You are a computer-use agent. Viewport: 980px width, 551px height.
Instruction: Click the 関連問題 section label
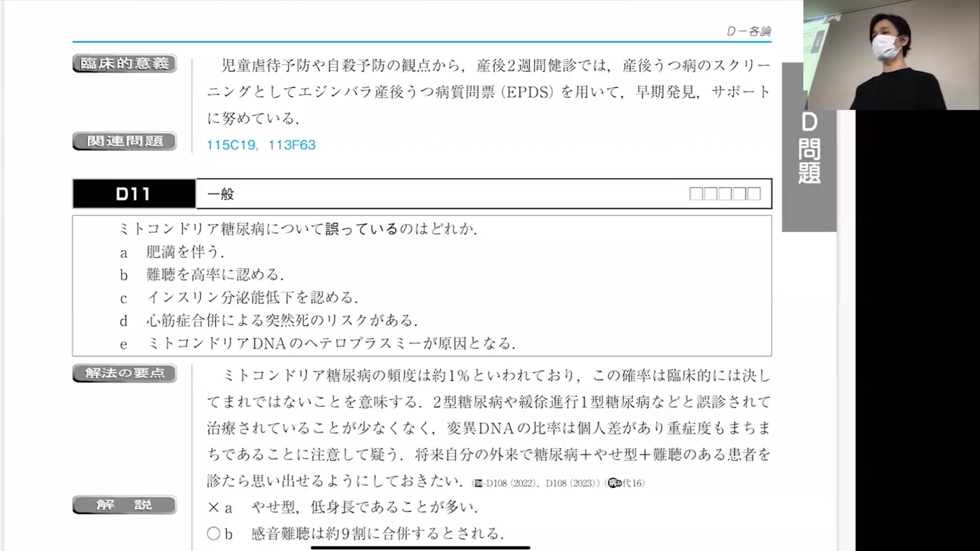tap(125, 141)
